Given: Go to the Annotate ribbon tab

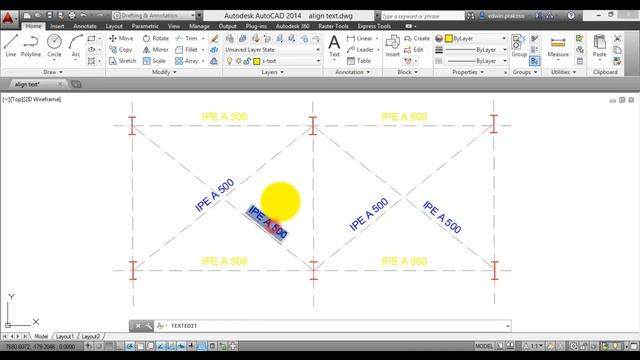Looking at the screenshot, I should click(85, 26).
